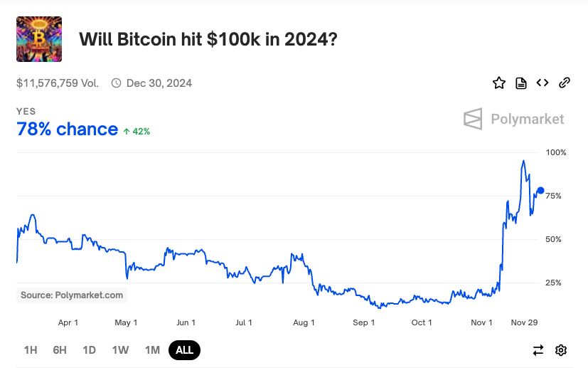Show the 1M time range
This screenshot has width=588, height=368.
pos(152,350)
